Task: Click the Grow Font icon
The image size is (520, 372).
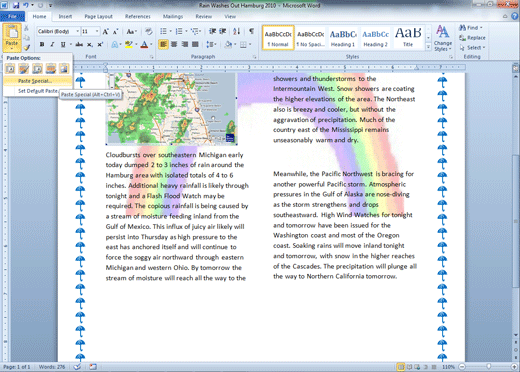Action: point(105,32)
